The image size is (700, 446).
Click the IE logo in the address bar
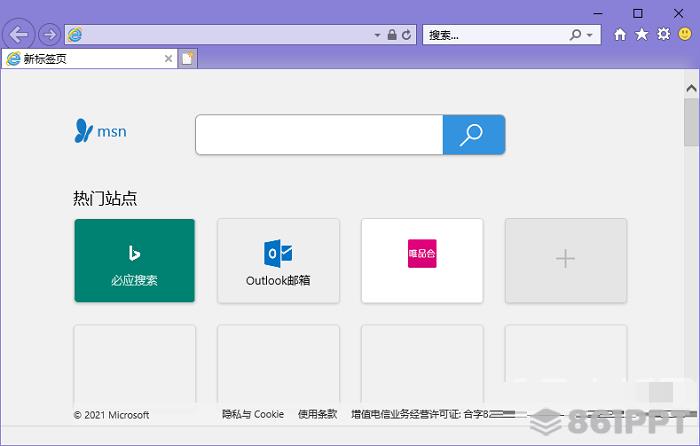pyautogui.click(x=75, y=34)
